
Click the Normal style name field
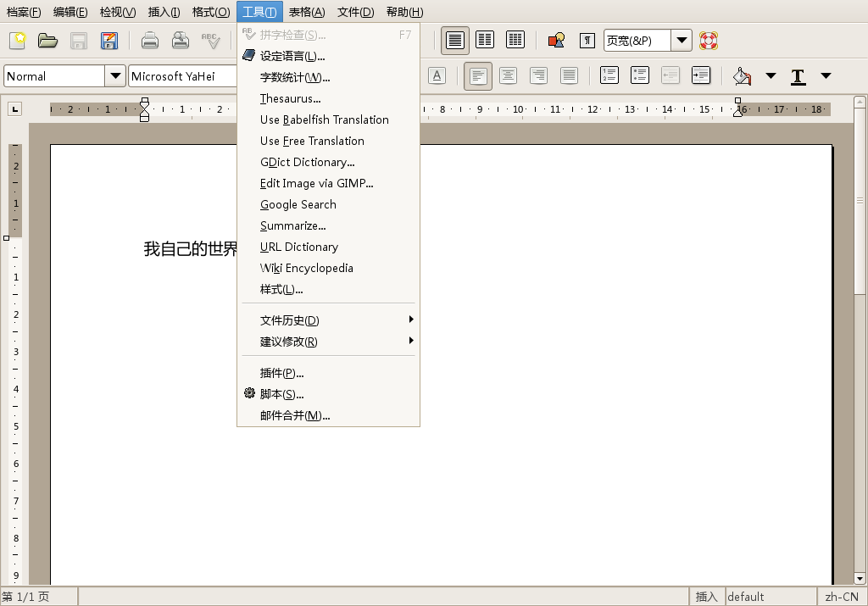click(x=54, y=75)
